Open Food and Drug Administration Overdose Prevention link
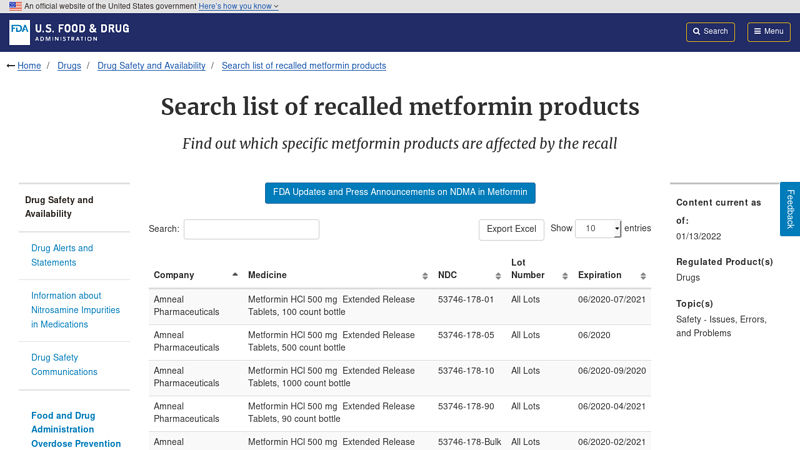This screenshot has width=800, height=450. click(x=76, y=429)
